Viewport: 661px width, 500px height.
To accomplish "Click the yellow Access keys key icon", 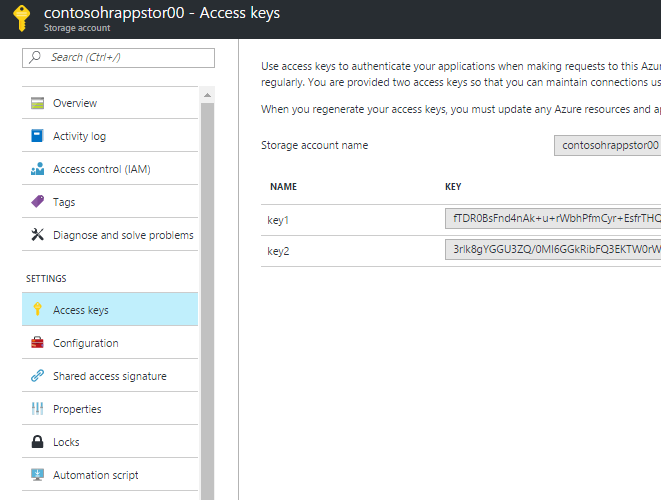I will point(38,310).
